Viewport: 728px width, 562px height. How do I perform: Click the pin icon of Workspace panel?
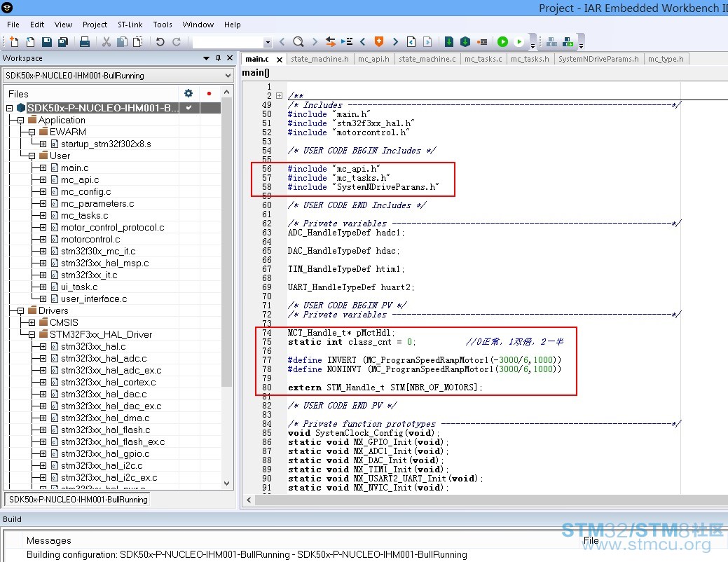218,58
